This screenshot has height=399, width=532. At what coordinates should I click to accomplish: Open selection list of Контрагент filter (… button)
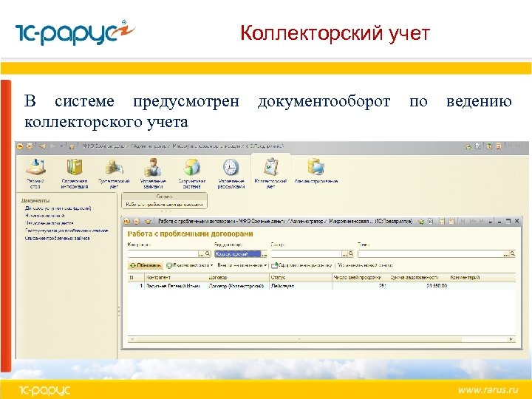coord(202,253)
